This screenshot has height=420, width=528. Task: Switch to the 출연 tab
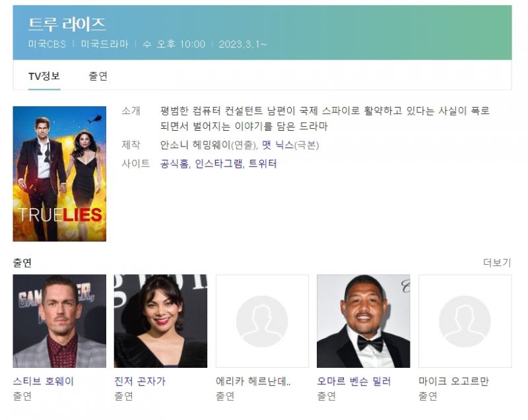(x=98, y=76)
